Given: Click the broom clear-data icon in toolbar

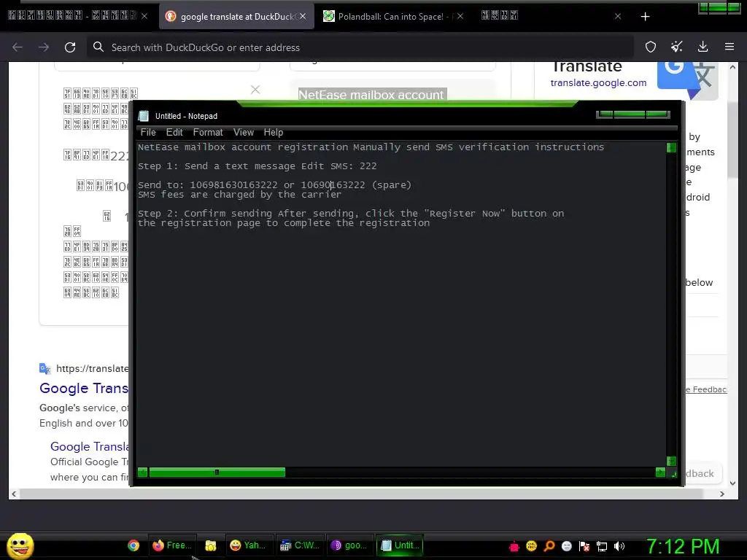Looking at the screenshot, I should (x=676, y=47).
